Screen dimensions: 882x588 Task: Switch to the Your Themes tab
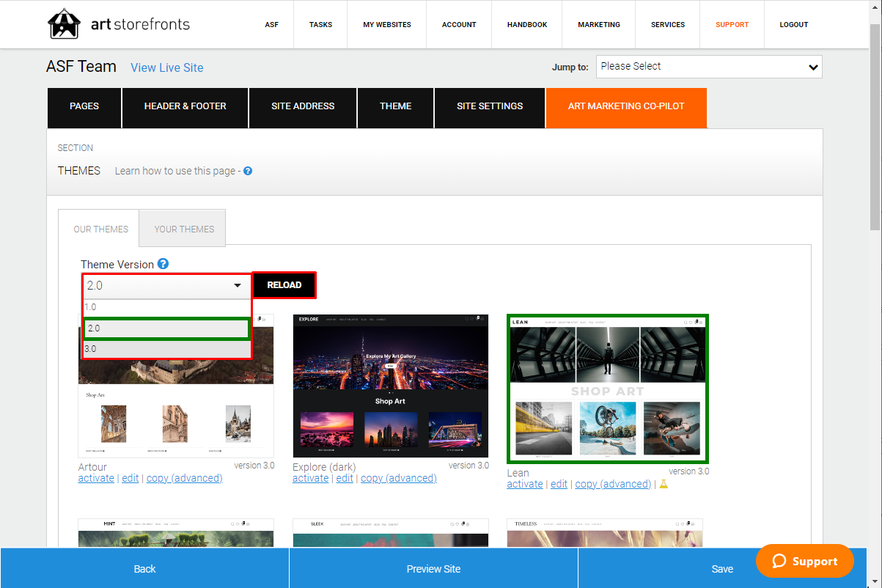[x=184, y=229]
